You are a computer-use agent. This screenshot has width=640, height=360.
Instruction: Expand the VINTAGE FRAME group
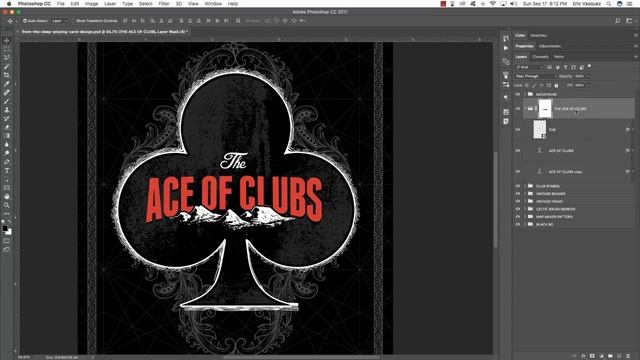pos(525,202)
